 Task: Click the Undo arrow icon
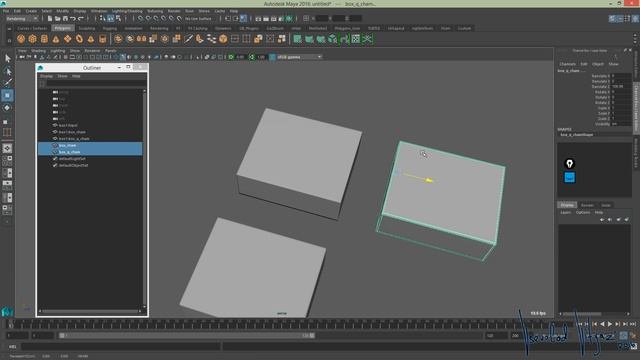(73, 18)
